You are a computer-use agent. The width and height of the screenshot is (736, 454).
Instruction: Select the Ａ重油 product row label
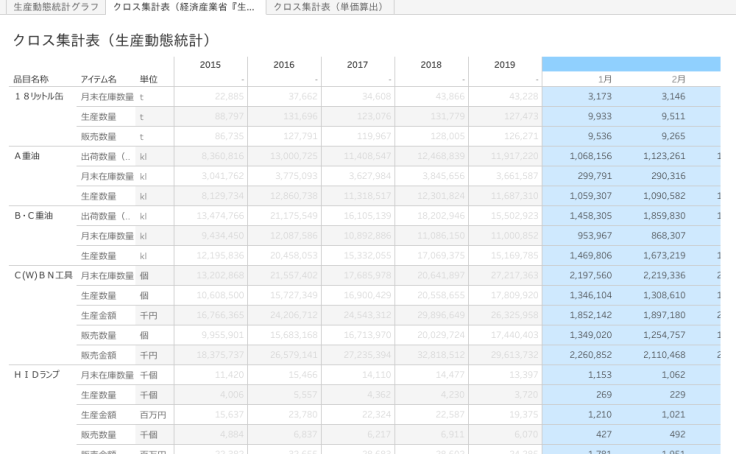tap(26, 156)
